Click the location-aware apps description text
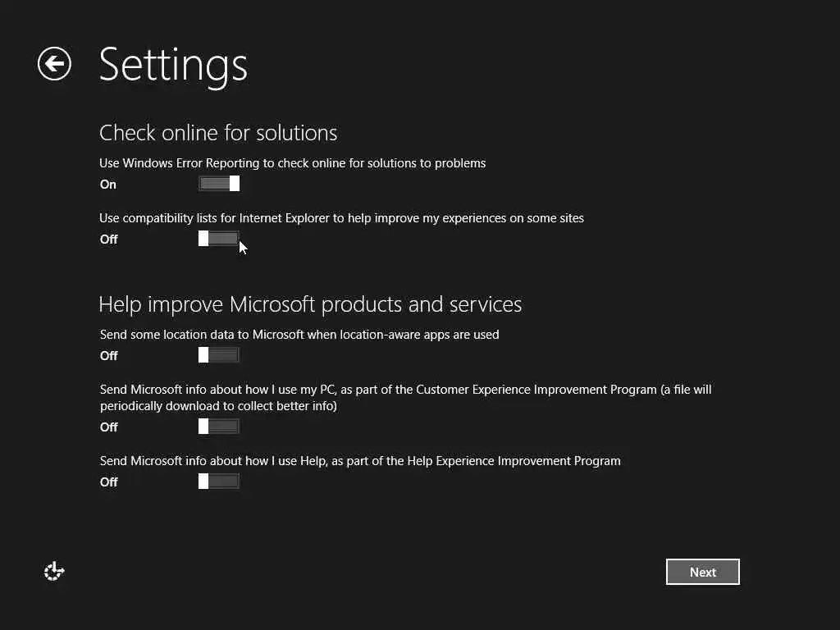Image resolution: width=840 pixels, height=630 pixels. (x=299, y=335)
